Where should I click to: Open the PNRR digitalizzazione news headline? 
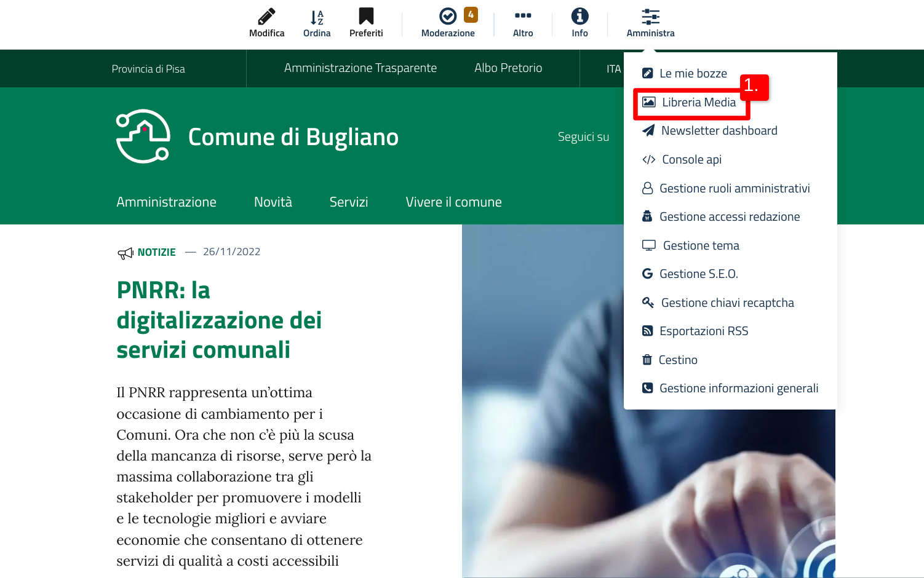219,320
